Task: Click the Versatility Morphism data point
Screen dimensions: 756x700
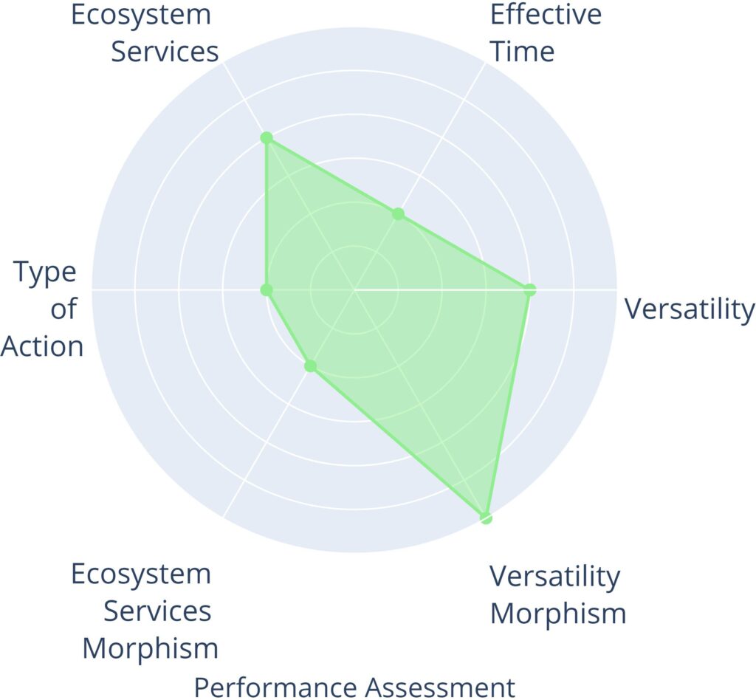Action: 485,517
